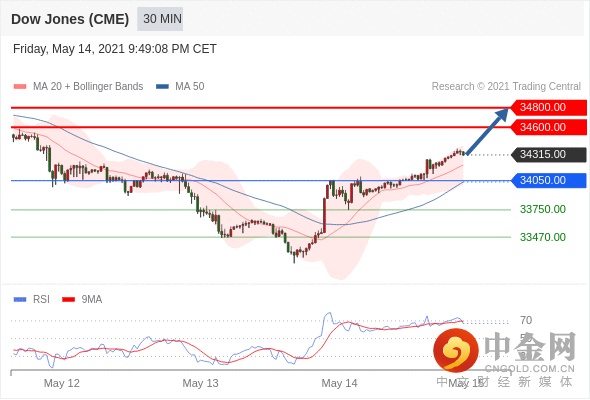Click the MA 20 + Bollinger Bands swatch

20,87
